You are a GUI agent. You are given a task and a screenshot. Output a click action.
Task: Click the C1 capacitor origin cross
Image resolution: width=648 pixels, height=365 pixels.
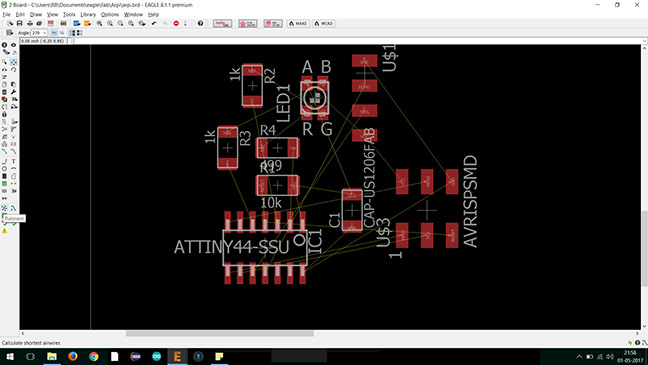[x=352, y=210]
